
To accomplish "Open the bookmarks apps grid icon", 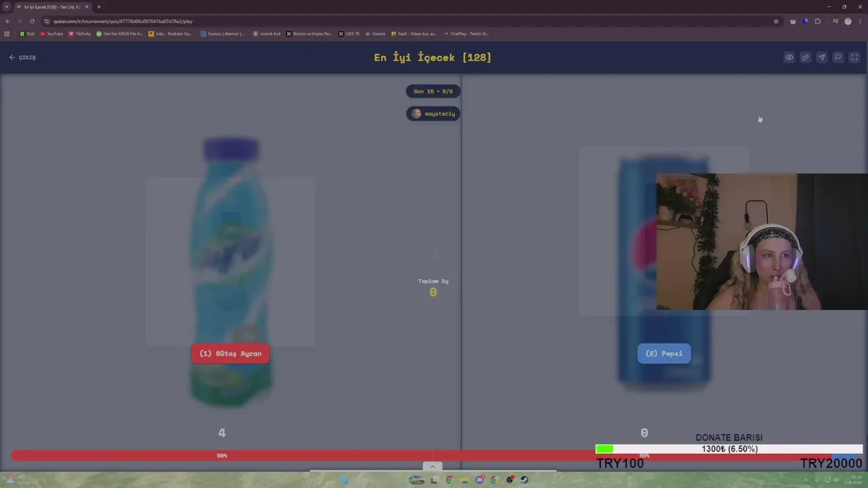I will 7,34.
